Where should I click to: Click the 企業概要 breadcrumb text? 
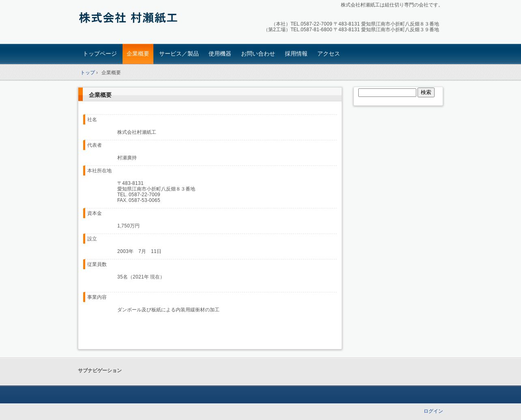(111, 73)
